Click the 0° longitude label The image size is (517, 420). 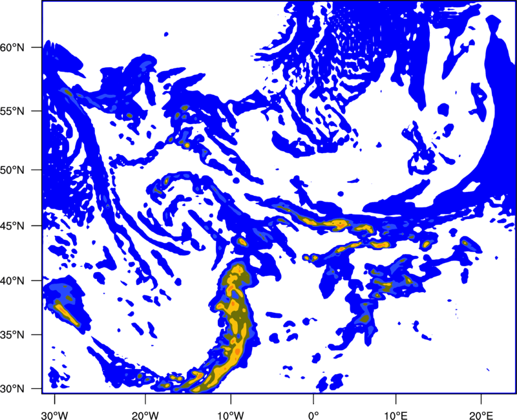click(313, 415)
